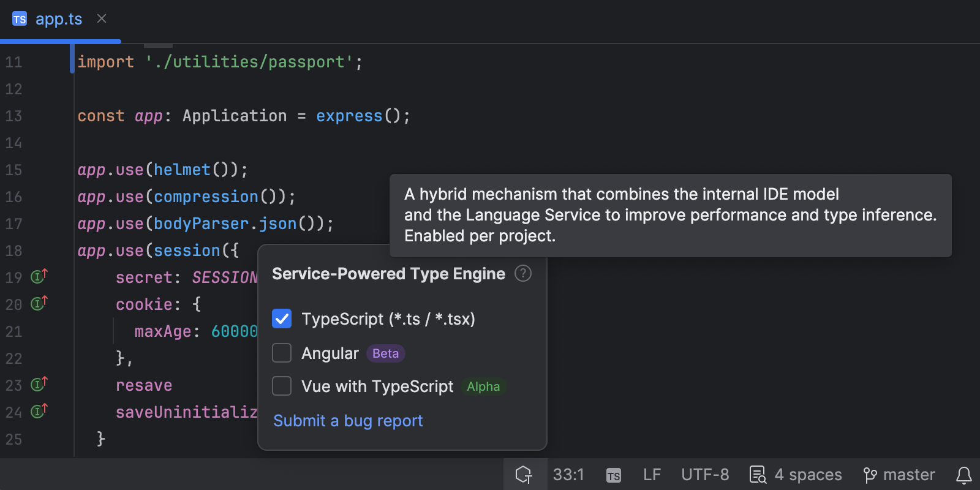This screenshot has width=980, height=490.
Task: Click the Submit a bug report link
Action: (348, 421)
